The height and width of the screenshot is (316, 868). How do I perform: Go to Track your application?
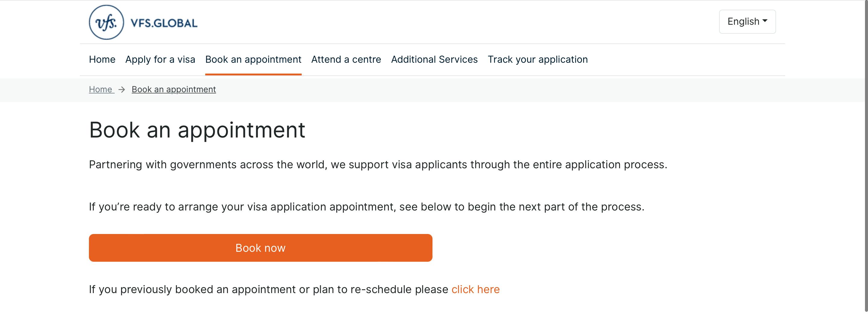click(538, 59)
